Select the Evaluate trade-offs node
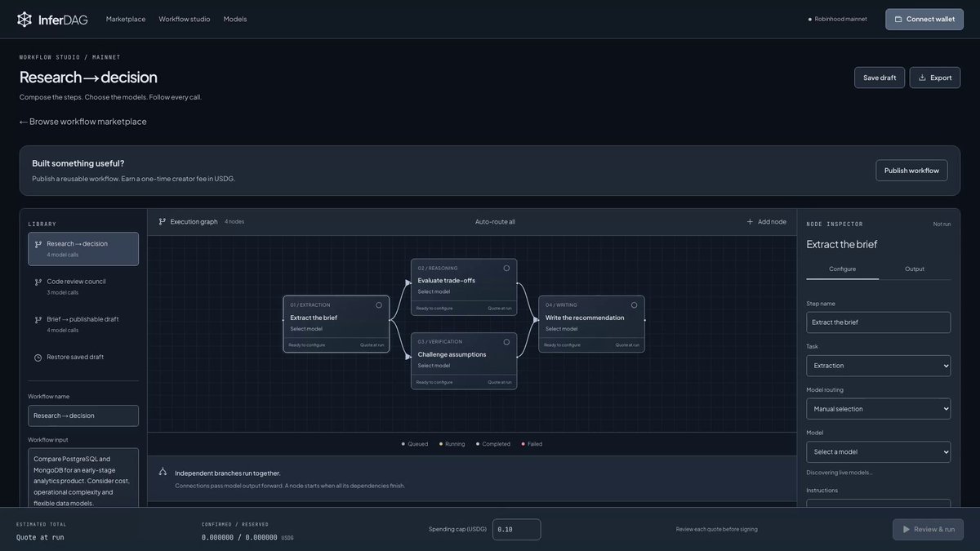The height and width of the screenshot is (551, 980). [x=464, y=287]
